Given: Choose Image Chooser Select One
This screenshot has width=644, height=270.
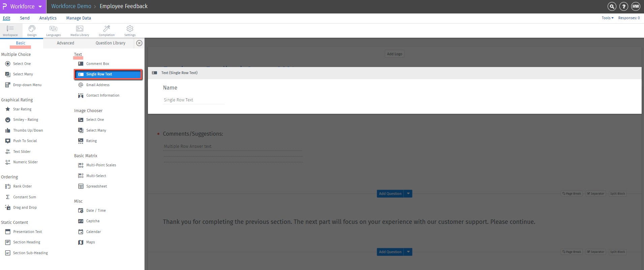Looking at the screenshot, I should 91,120.
